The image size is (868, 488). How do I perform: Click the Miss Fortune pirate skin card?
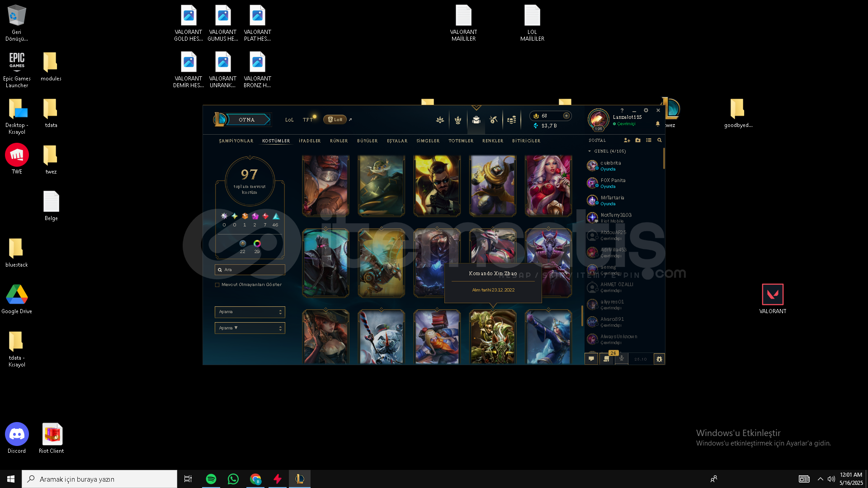(325, 337)
